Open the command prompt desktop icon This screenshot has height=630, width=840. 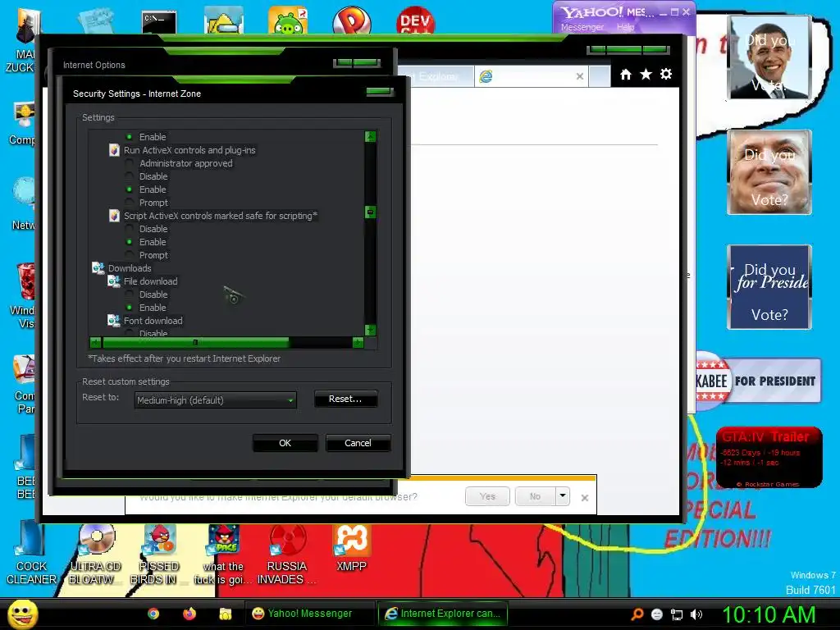pos(159,22)
